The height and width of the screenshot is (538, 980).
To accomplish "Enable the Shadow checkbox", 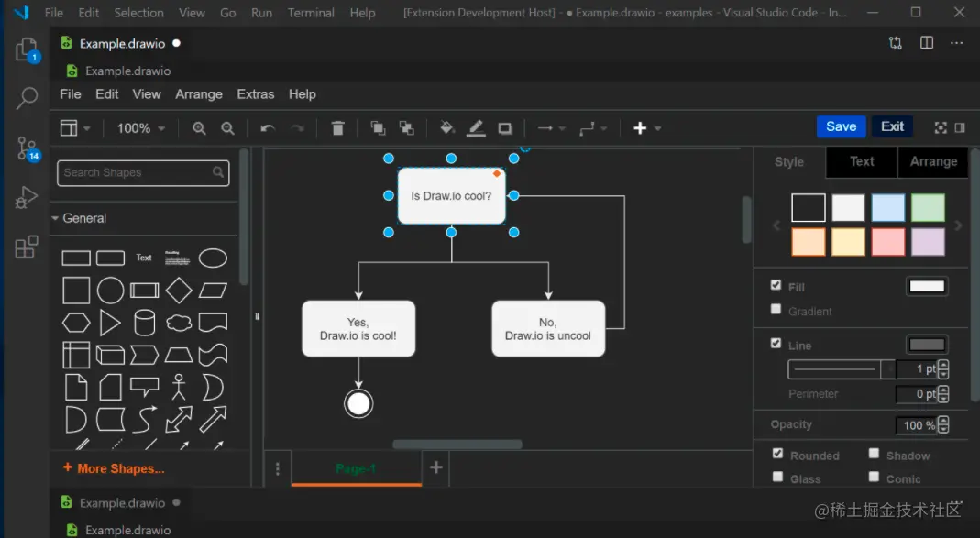I will click(874, 454).
